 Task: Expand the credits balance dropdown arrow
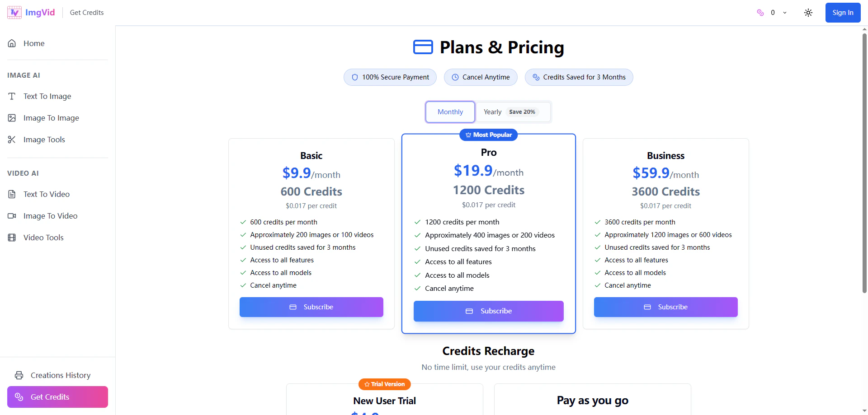point(785,13)
